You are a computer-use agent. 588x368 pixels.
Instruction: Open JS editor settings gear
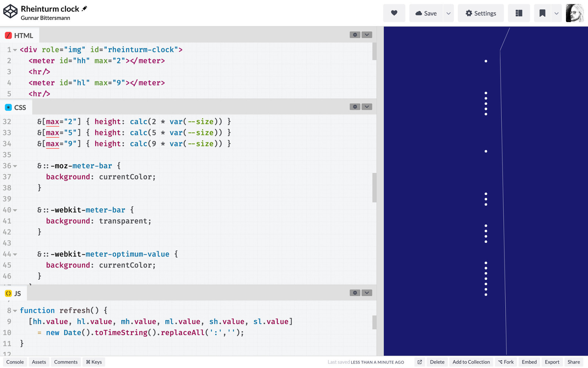click(x=355, y=293)
